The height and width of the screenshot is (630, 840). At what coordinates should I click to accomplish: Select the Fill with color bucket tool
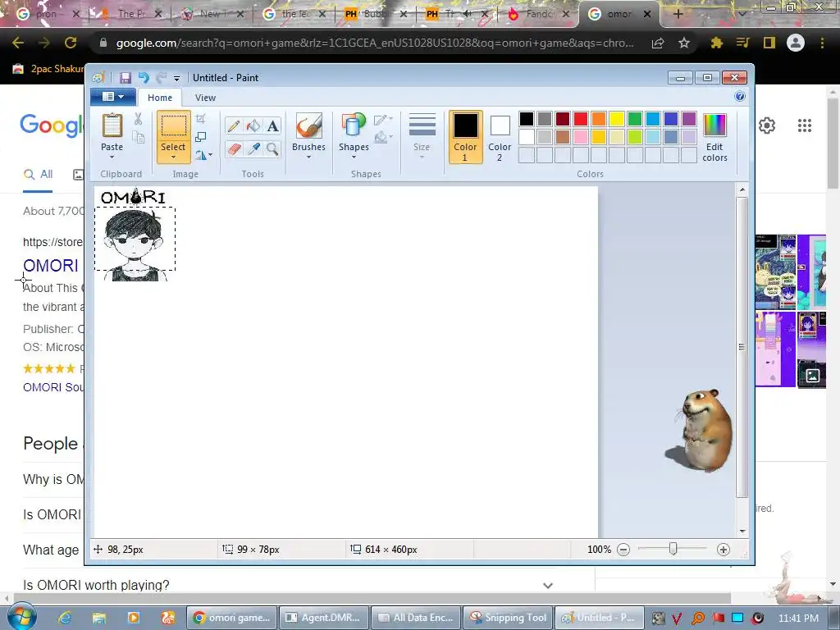[253, 126]
